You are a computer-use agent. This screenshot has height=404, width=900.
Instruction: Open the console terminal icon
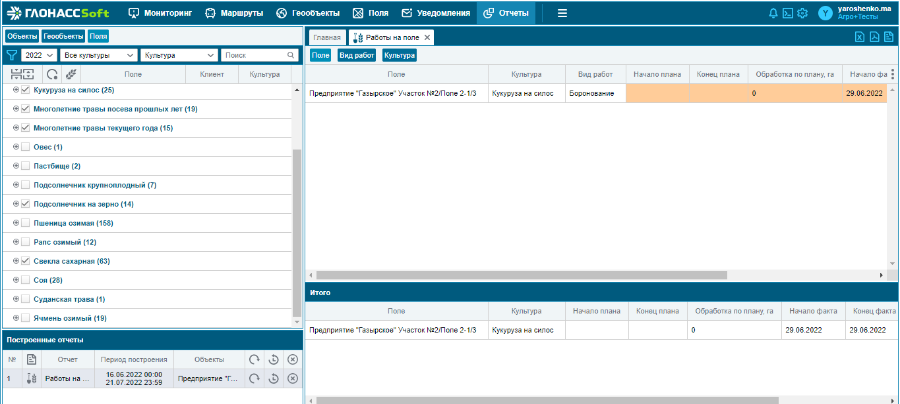[x=788, y=13]
